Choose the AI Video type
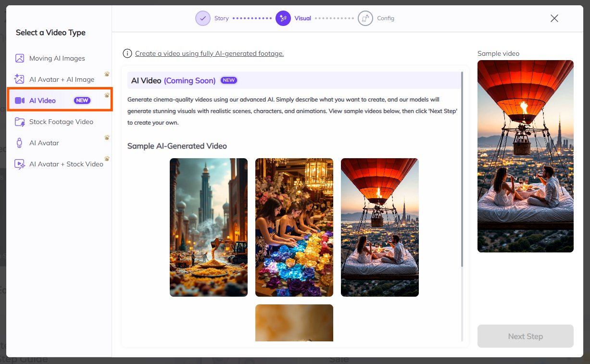Screen dimensions: 590x364 (60, 100)
